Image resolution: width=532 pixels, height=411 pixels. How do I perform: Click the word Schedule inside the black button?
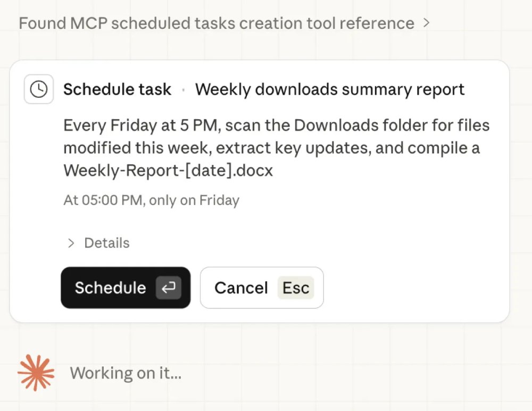[110, 288]
